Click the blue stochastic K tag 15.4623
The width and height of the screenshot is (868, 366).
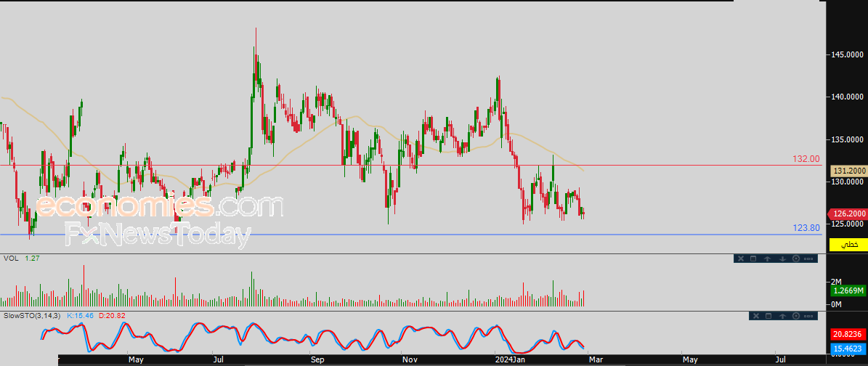(848, 349)
